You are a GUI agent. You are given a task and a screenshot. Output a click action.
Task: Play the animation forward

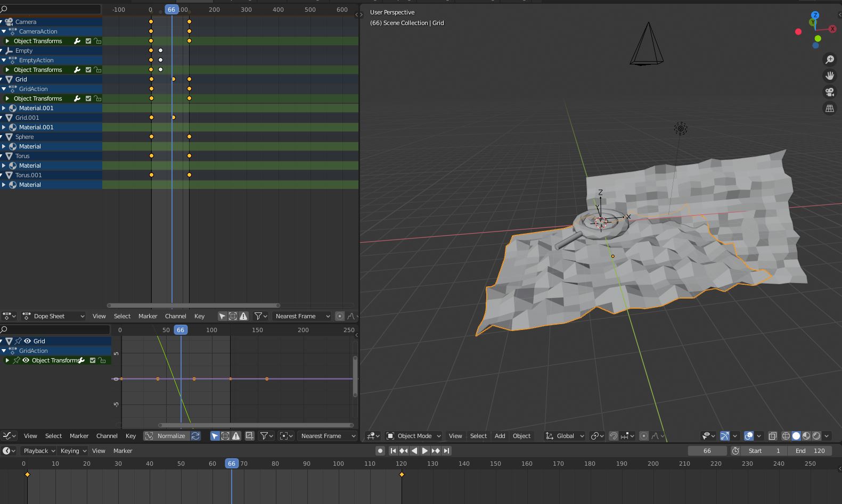(425, 451)
